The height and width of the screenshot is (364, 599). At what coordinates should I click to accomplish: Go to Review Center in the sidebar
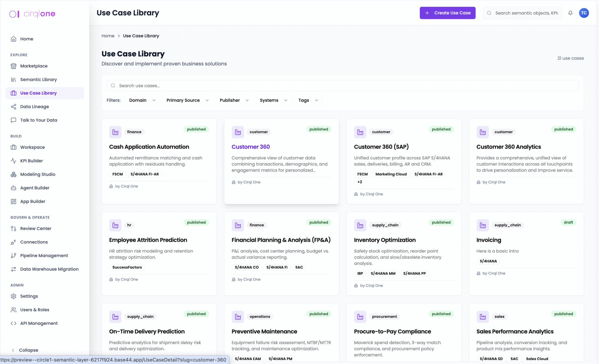[36, 229]
